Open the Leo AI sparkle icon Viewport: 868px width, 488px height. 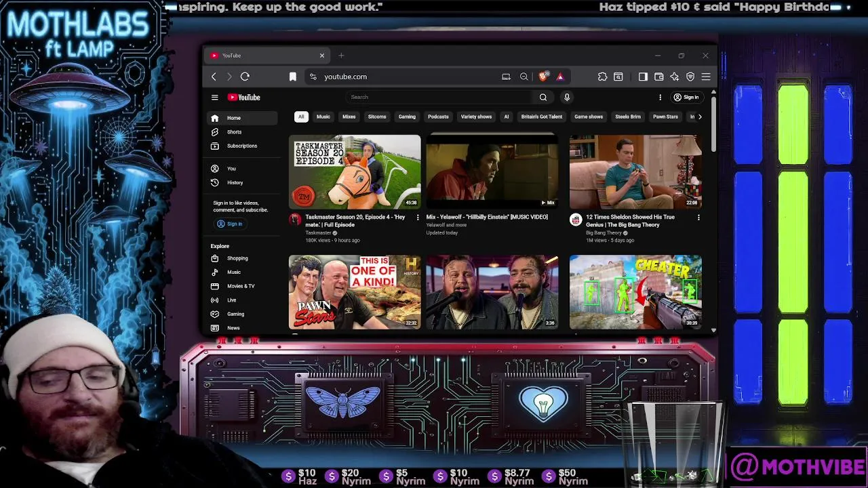pos(674,77)
